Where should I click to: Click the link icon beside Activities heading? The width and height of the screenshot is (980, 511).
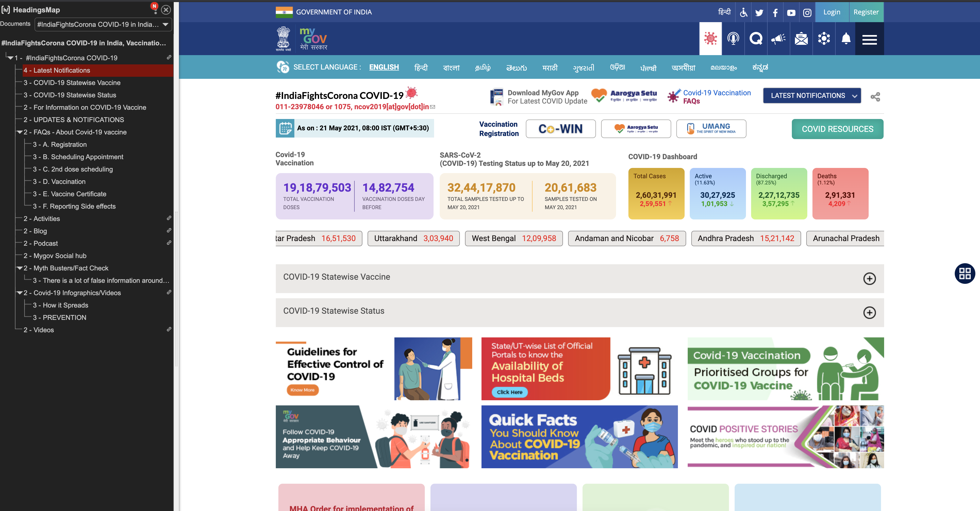point(169,218)
